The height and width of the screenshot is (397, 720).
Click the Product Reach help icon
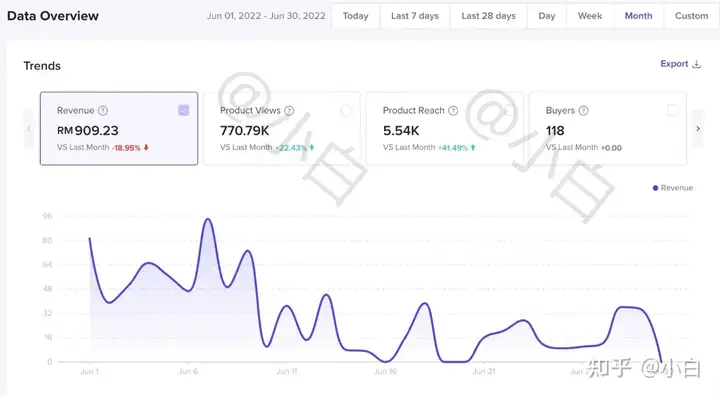pyautogui.click(x=453, y=111)
